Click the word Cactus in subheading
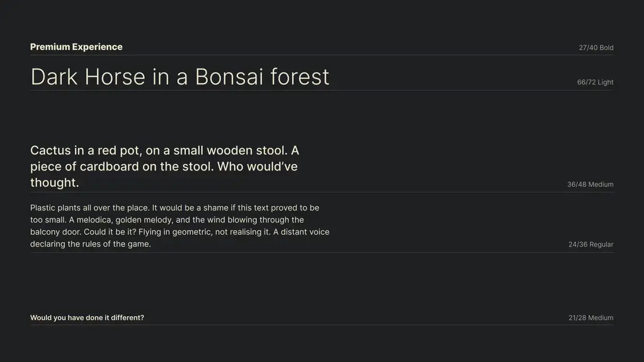 [x=50, y=151]
